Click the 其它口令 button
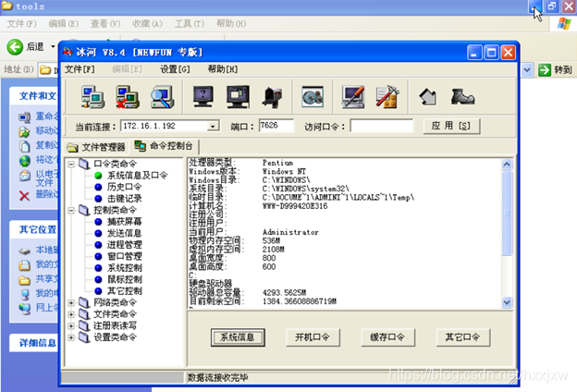 462,337
